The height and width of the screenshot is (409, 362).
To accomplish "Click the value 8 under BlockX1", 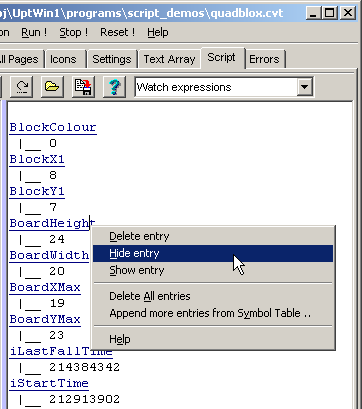I will (x=53, y=175).
